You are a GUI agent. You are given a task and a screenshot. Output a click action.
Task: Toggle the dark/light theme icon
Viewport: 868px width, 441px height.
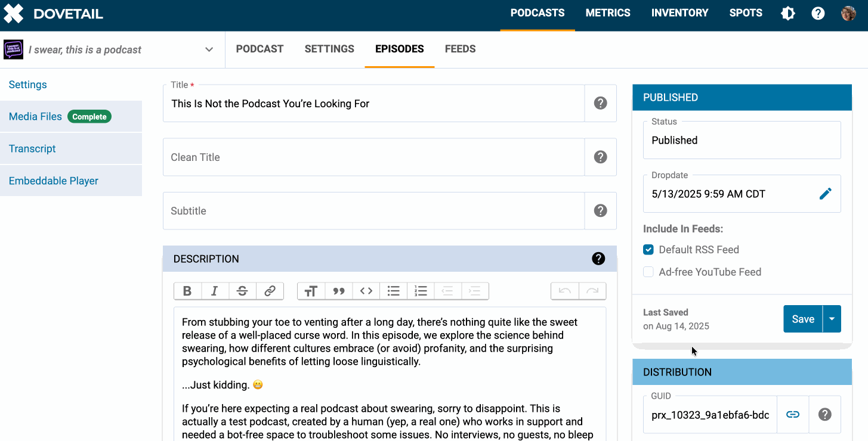(x=788, y=13)
